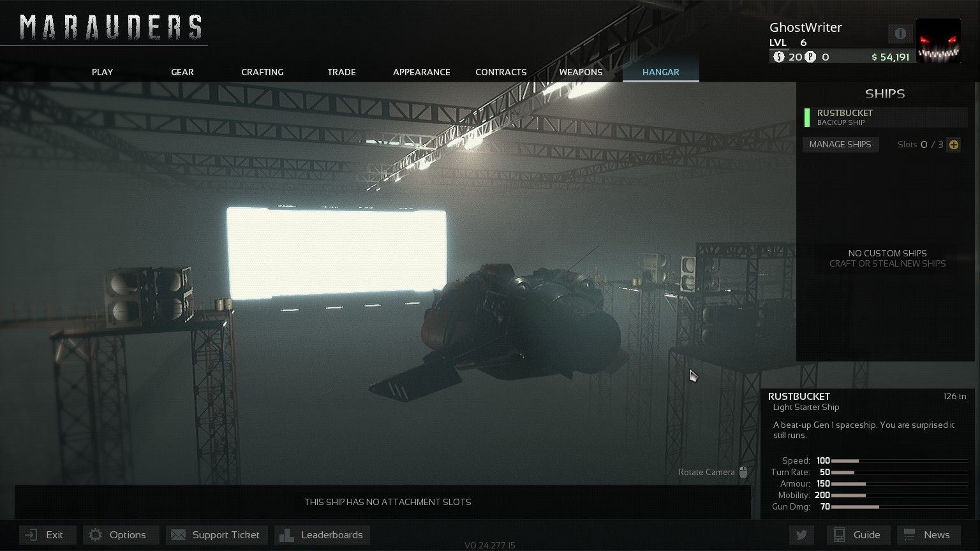Click the Turn Rate stat bar

900,472
